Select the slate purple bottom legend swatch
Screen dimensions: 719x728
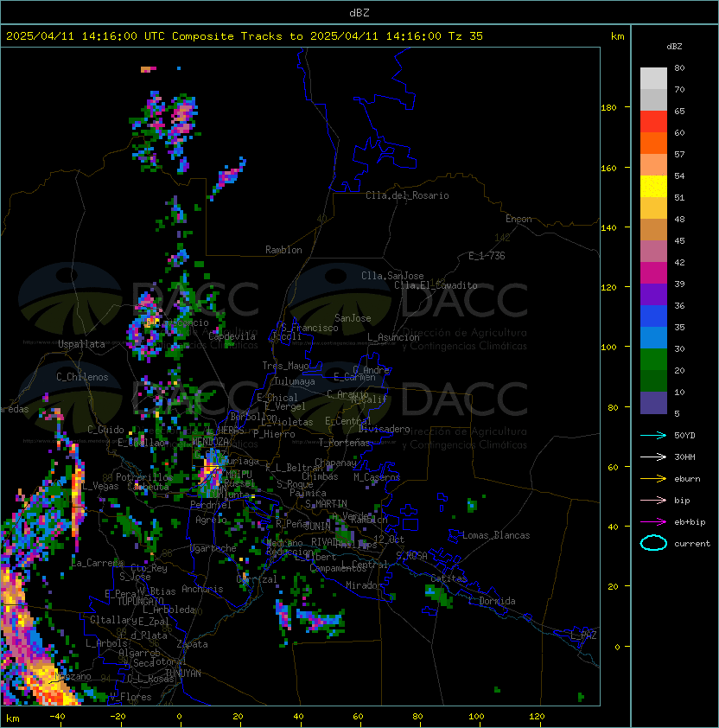point(653,403)
